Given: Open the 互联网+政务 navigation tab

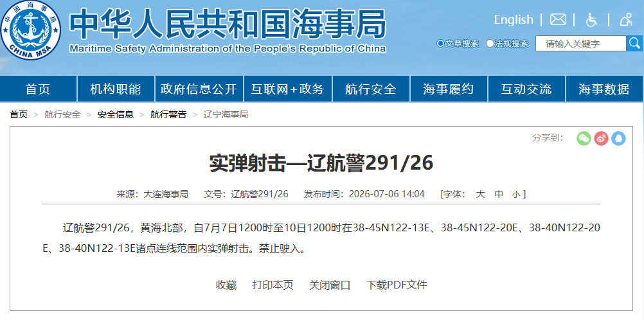Looking at the screenshot, I should (x=288, y=89).
